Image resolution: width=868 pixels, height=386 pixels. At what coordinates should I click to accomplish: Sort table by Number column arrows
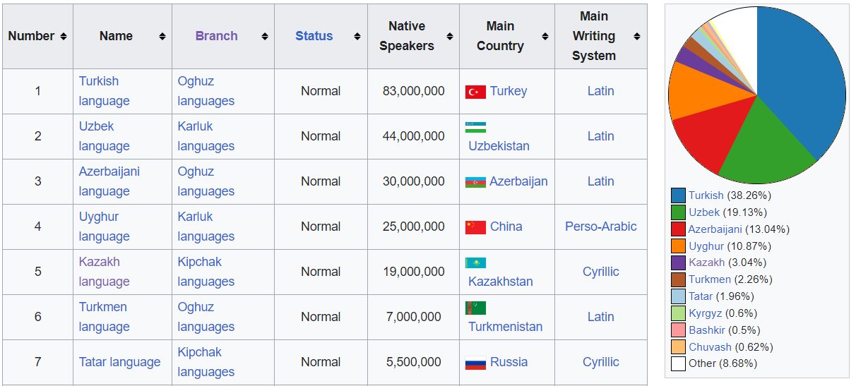click(64, 36)
